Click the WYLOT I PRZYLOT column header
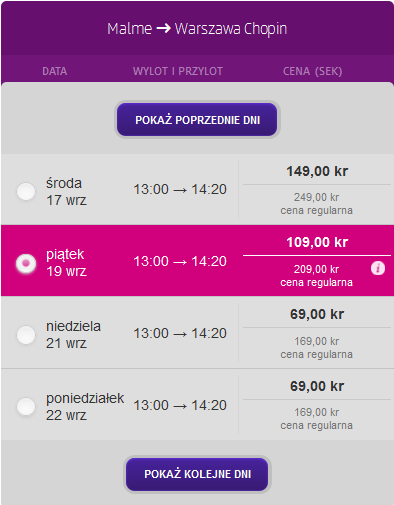394x505 pixels. (178, 71)
